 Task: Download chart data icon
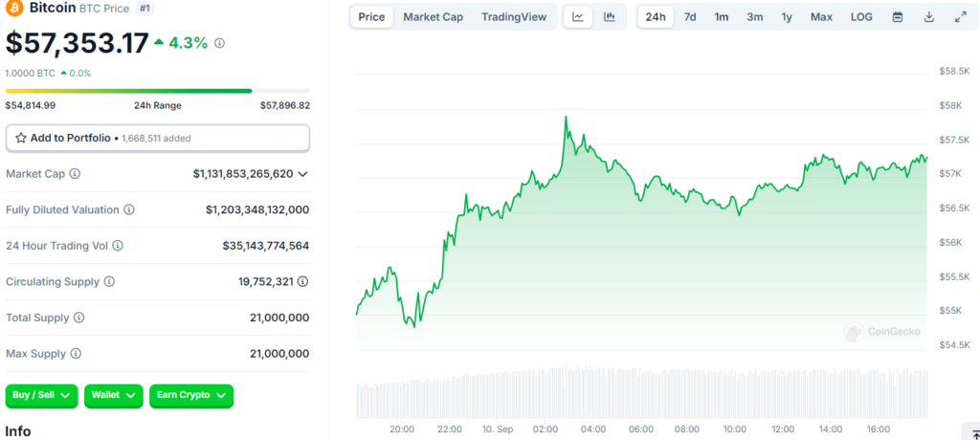[929, 17]
